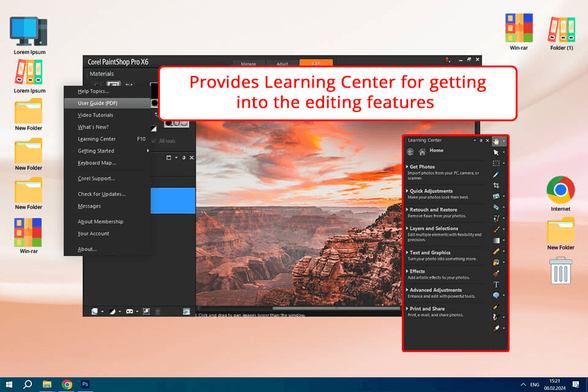588x392 pixels.
Task: Open the Learning Center Home icon
Action: 422,151
